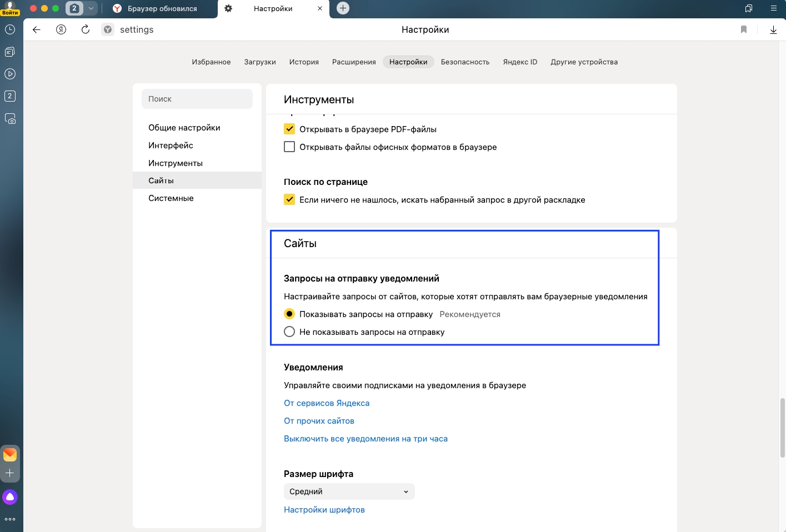The width and height of the screenshot is (786, 532).
Task: Click the bookmark icon in address bar
Action: click(x=744, y=30)
